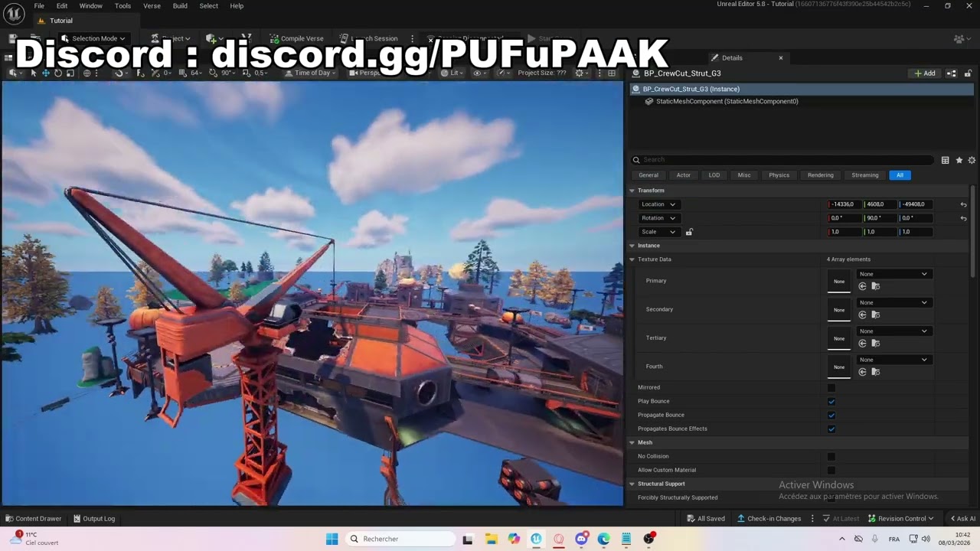Open the Location type dropdown

(658, 204)
